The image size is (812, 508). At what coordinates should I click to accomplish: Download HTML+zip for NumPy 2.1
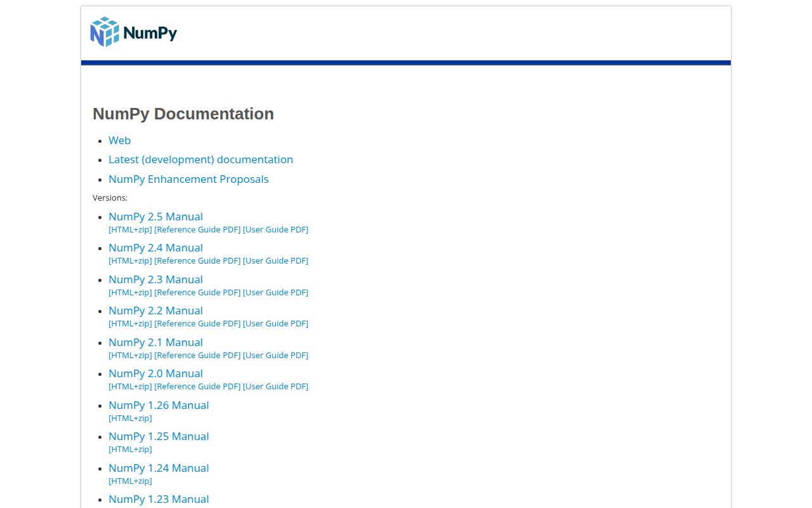pos(130,355)
